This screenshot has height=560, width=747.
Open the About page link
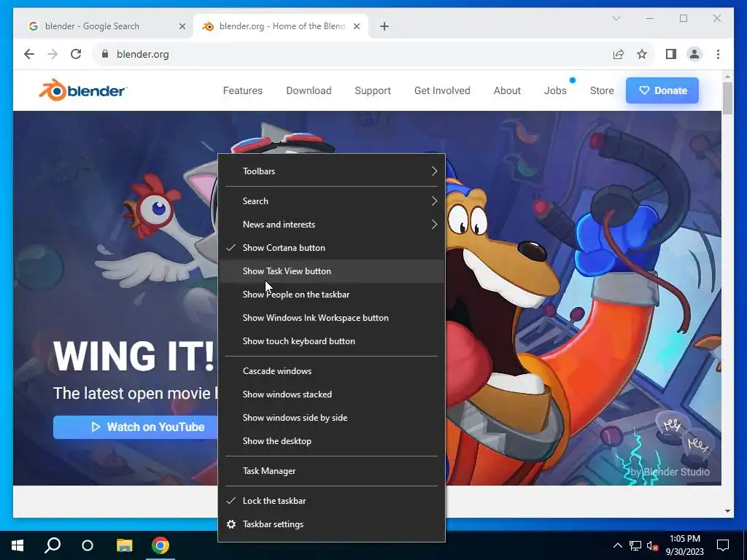507,90
